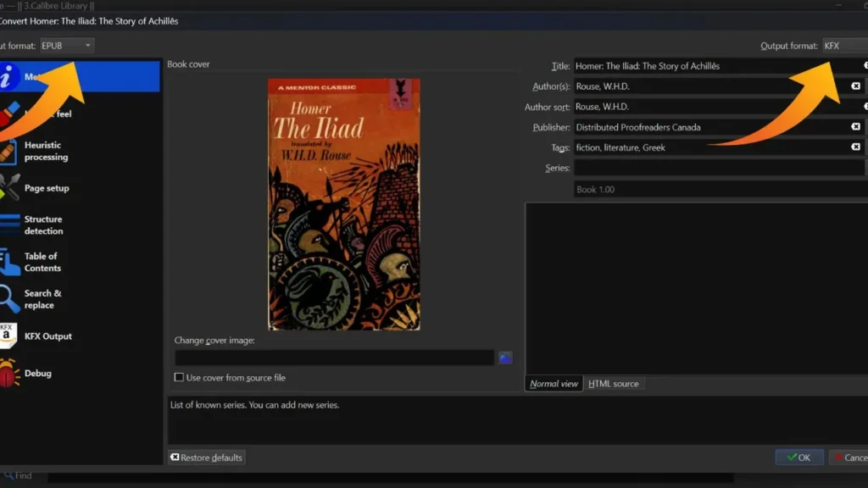Click the Find search box
Image resolution: width=868 pixels, height=488 pixels.
(x=390, y=476)
